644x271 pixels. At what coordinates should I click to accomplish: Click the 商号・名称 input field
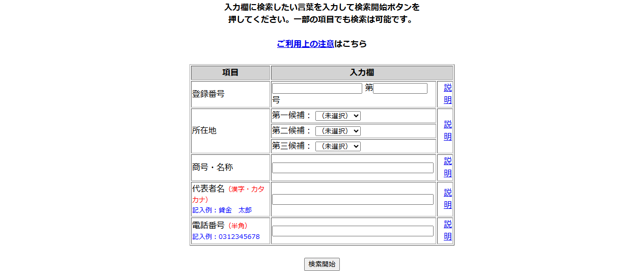click(353, 168)
